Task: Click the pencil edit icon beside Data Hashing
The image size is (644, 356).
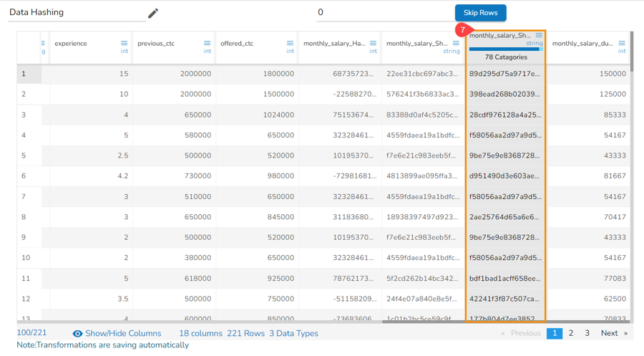Action: (152, 13)
